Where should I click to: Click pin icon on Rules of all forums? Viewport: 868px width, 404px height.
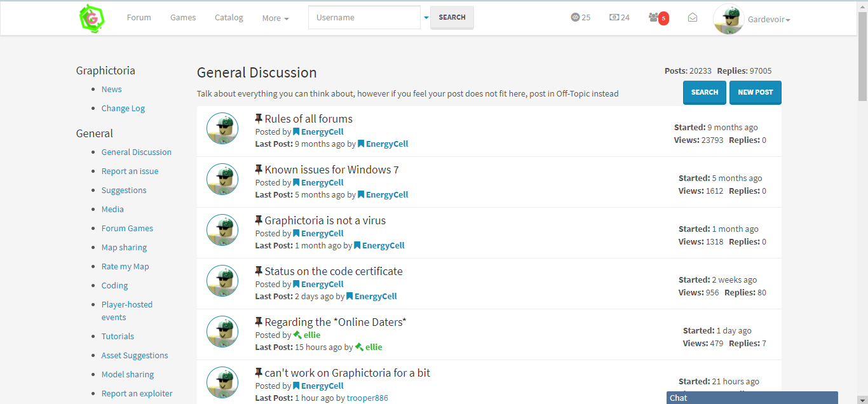coord(259,119)
